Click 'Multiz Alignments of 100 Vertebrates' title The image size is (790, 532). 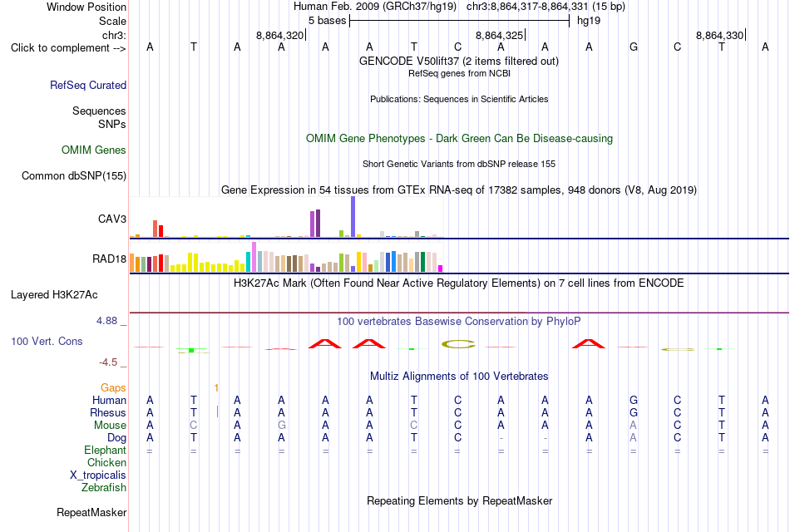459,377
